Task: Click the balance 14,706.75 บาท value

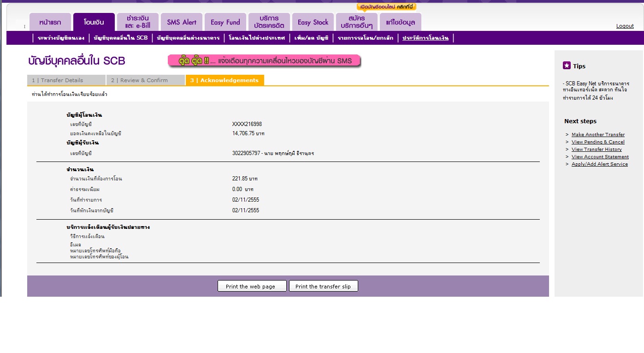Action: [248, 133]
